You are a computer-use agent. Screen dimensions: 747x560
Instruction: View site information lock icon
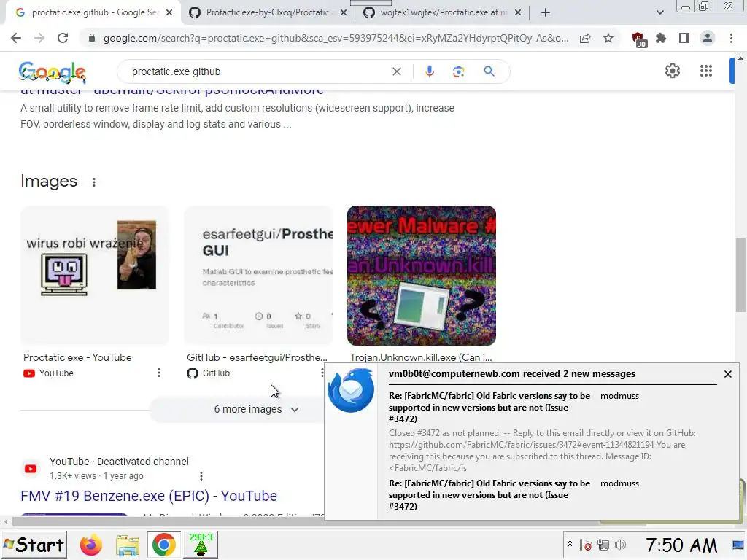[92, 38]
